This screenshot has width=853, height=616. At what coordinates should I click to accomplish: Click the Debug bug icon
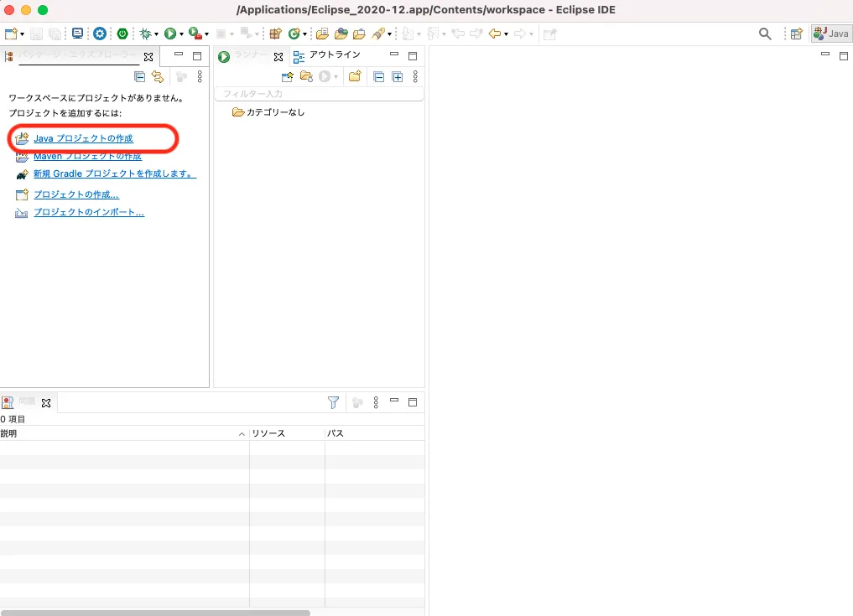point(145,34)
